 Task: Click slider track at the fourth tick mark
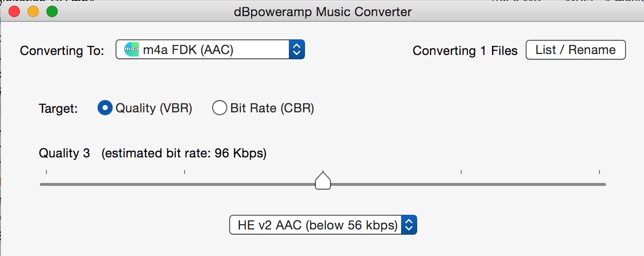[461, 184]
